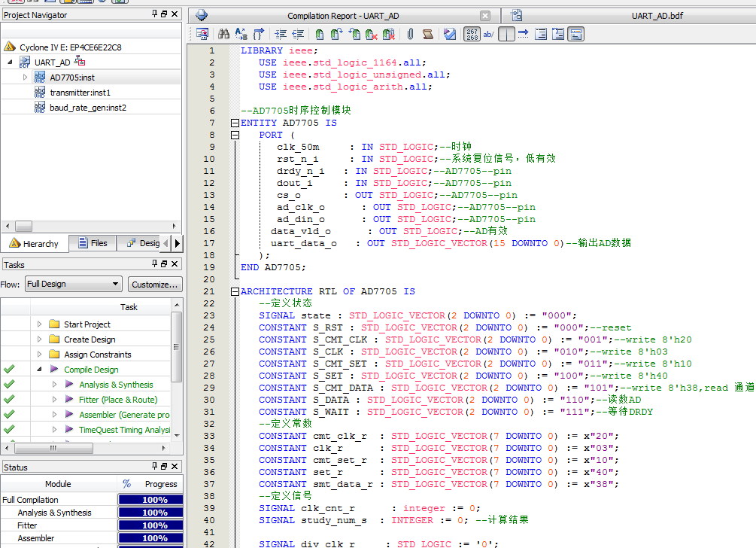Click the find matching braces icon
756x548 pixels.
tap(259, 34)
